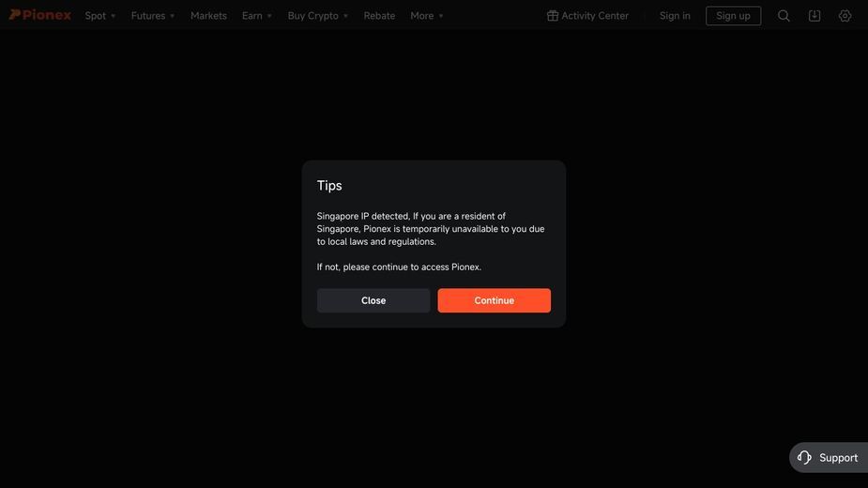Expand the More dropdown menu

pos(427,16)
